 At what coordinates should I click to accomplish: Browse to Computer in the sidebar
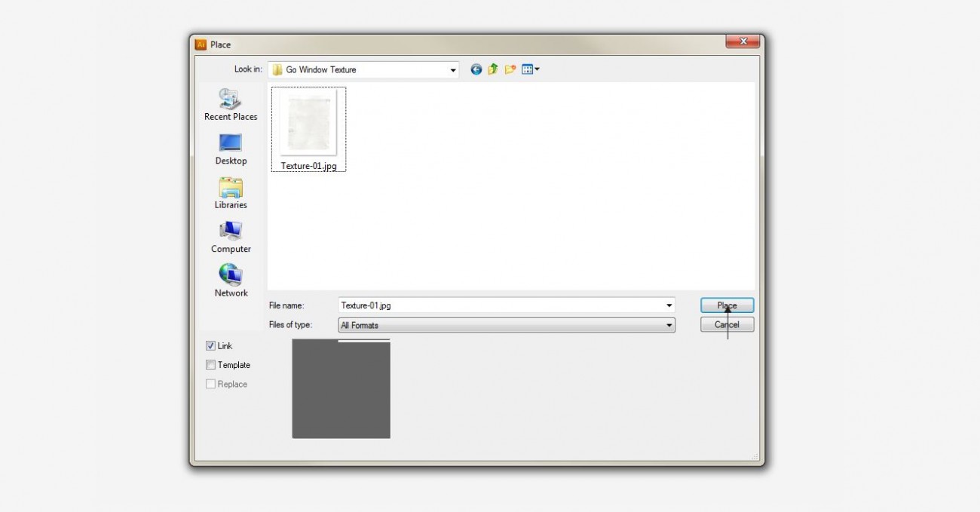coord(231,237)
